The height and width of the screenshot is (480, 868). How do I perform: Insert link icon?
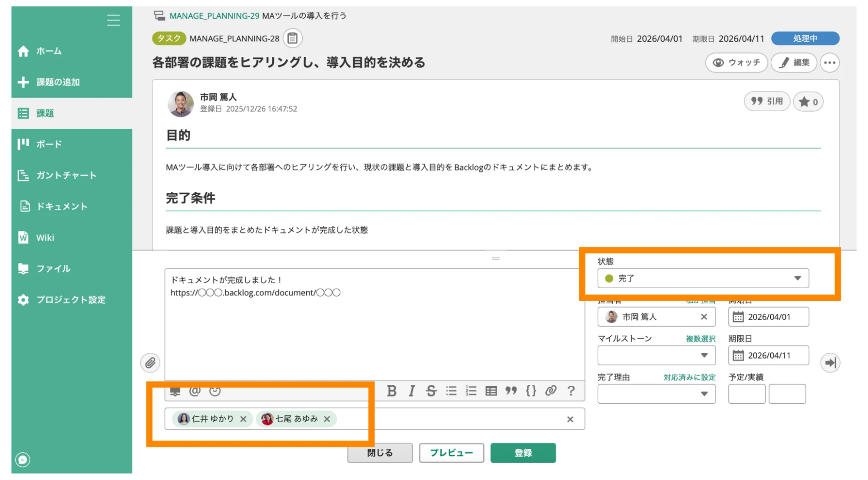pyautogui.click(x=551, y=391)
